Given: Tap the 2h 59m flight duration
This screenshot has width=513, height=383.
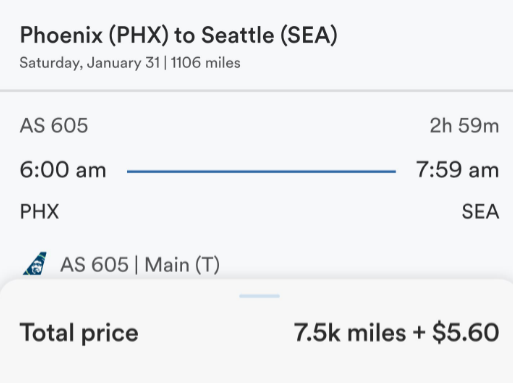Looking at the screenshot, I should click(464, 126).
